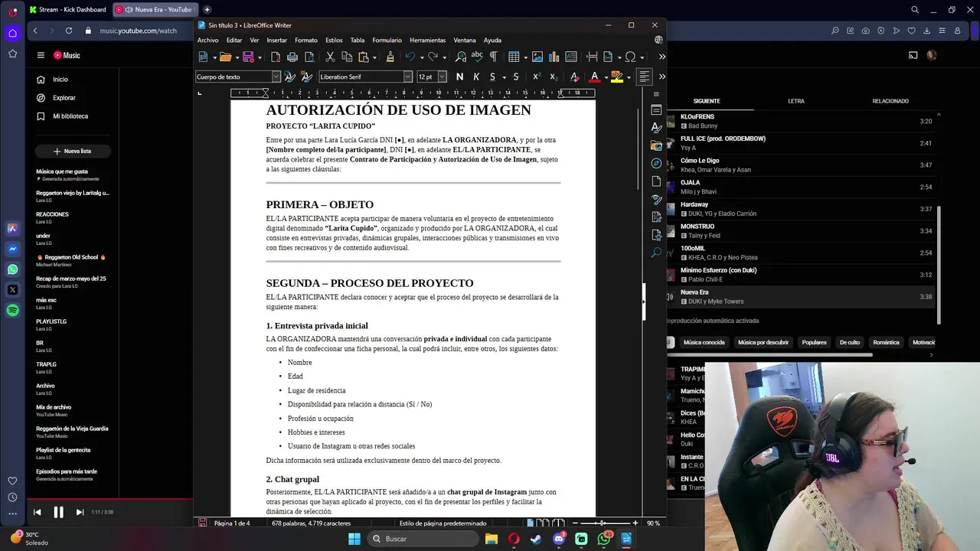Image resolution: width=980 pixels, height=551 pixels.
Task: Switch to RELACIONADO tab in YouTube Music
Action: point(890,101)
